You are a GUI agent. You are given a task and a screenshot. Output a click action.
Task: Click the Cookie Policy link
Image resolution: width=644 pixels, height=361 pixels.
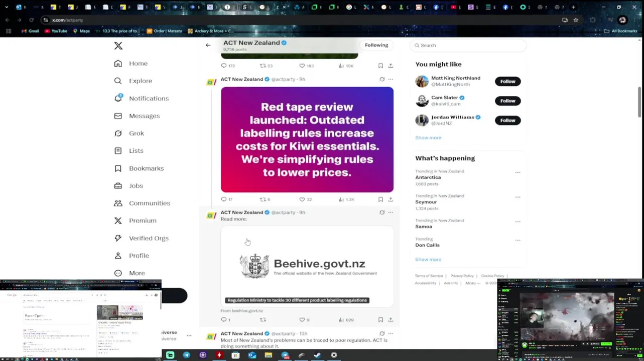coord(492,276)
